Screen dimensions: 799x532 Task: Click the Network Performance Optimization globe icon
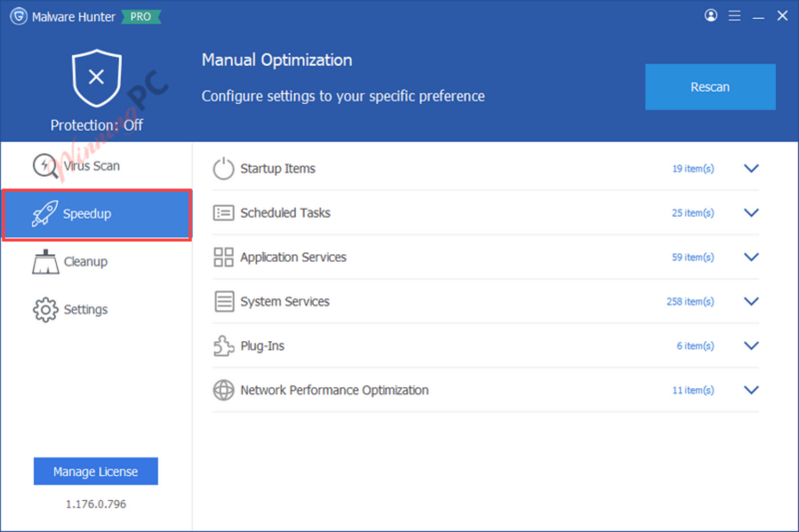[x=223, y=390]
